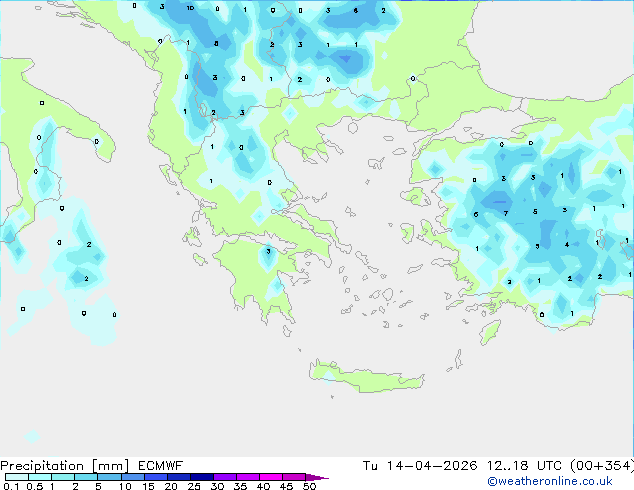Click the 1–2 mm legend color swatch
The height and width of the screenshot is (490, 634).
63,477
